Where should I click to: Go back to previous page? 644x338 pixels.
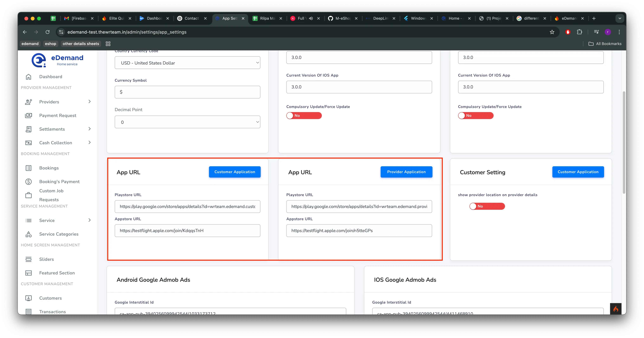25,32
